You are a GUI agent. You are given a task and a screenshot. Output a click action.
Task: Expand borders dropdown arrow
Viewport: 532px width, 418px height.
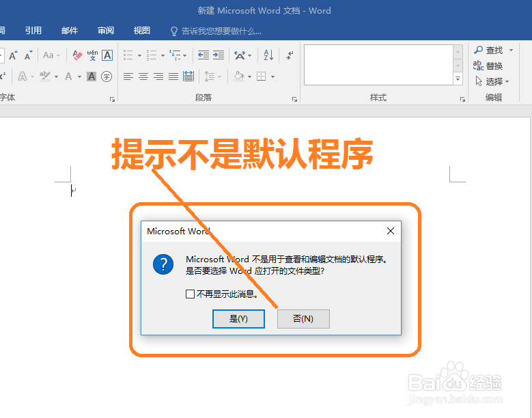click(x=272, y=76)
